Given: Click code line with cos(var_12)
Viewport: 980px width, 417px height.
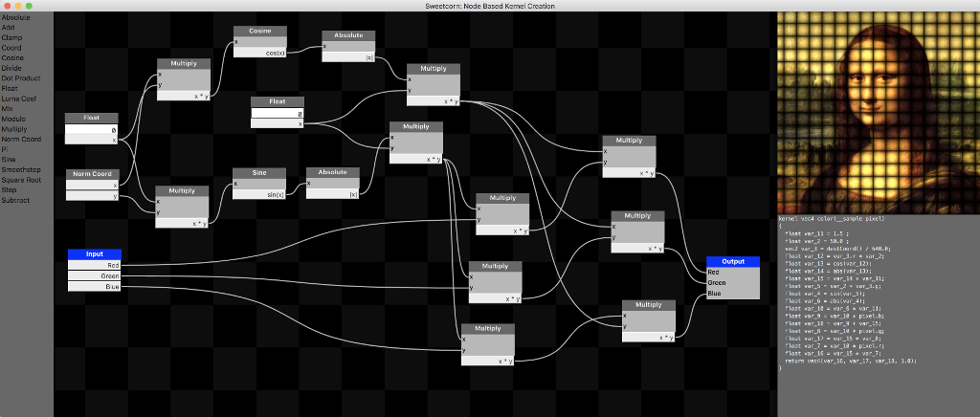Looking at the screenshot, I should [x=826, y=263].
